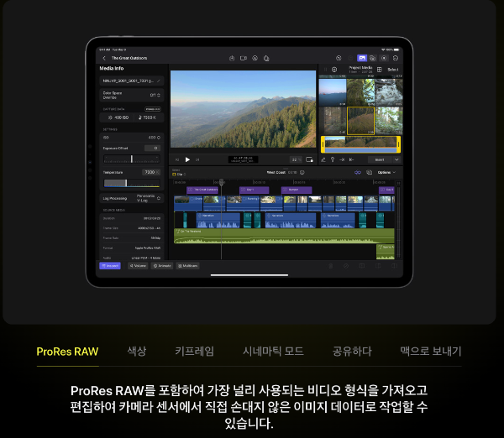Expand the chevron next to Insert

point(396,159)
